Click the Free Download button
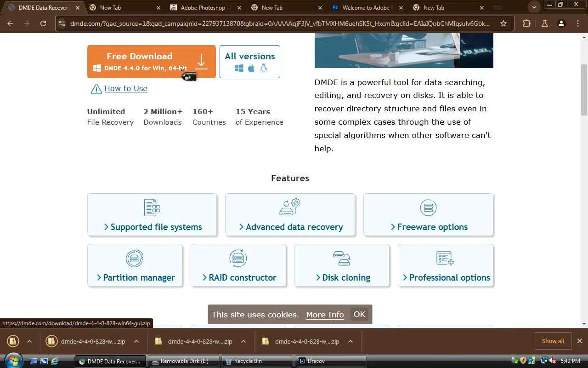 point(152,62)
